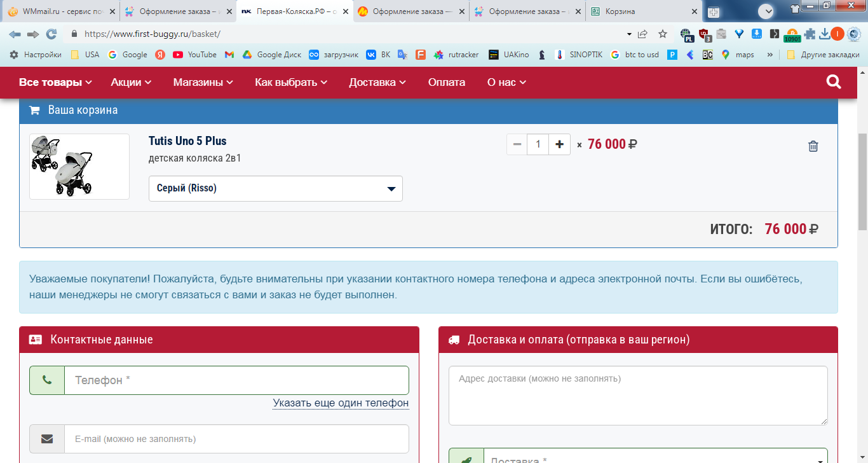Delete Tutis Uno 5 Plus with trash icon
This screenshot has width=868, height=463.
[813, 146]
